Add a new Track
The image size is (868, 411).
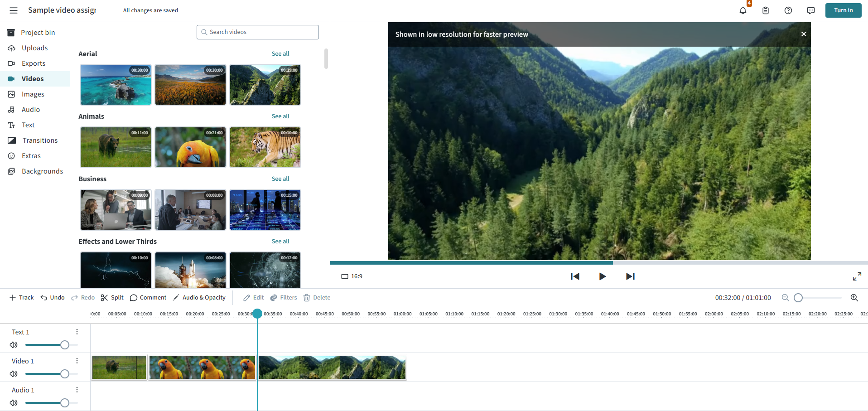pyautogui.click(x=21, y=298)
